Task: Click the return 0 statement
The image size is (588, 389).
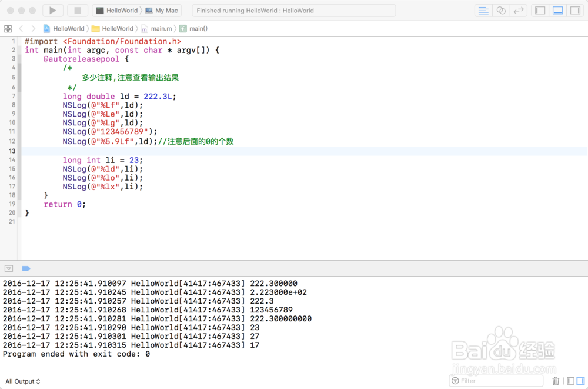Action: 65,204
